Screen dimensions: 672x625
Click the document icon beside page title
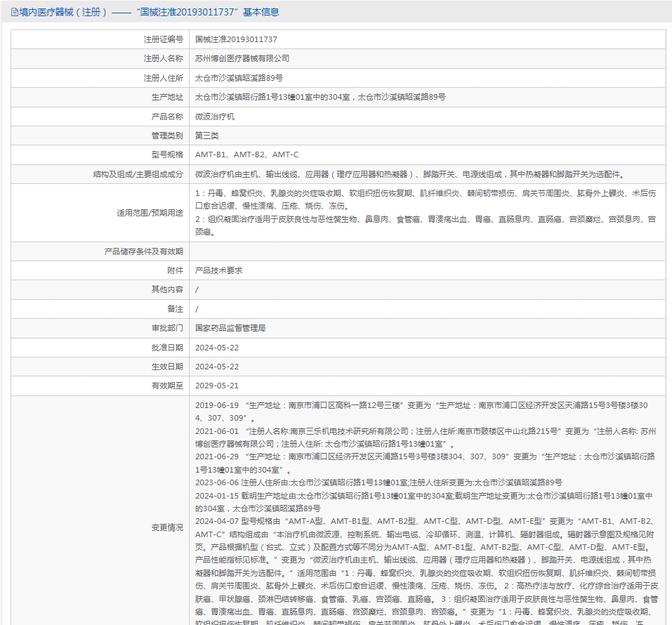(15, 13)
